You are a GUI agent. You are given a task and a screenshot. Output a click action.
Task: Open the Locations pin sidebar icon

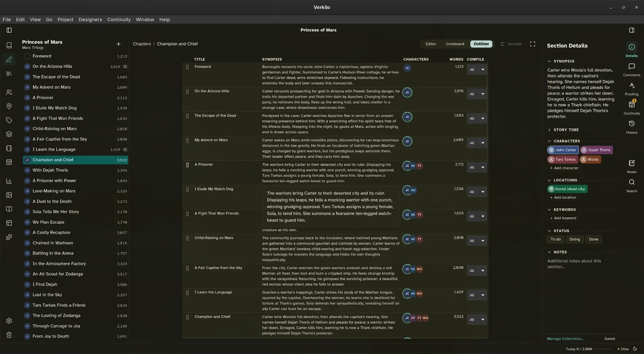pos(9,106)
